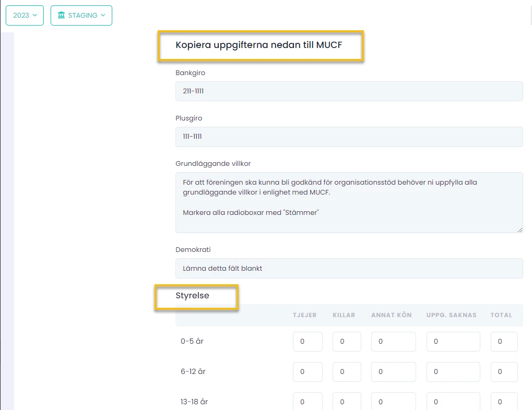The width and height of the screenshot is (532, 410).
Task: Select the Plusgiro field with 111-1111
Action: coord(349,137)
